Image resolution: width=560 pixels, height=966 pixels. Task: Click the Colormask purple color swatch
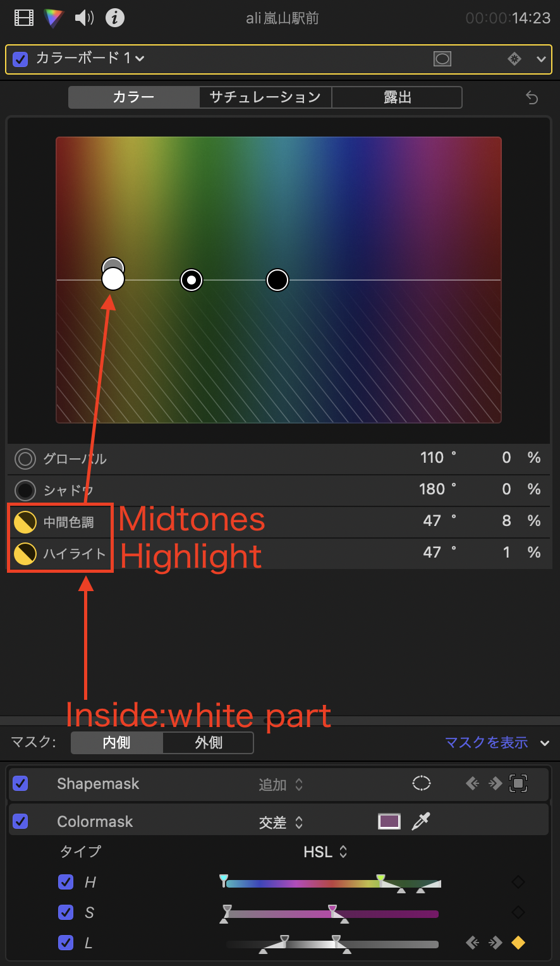(x=389, y=821)
